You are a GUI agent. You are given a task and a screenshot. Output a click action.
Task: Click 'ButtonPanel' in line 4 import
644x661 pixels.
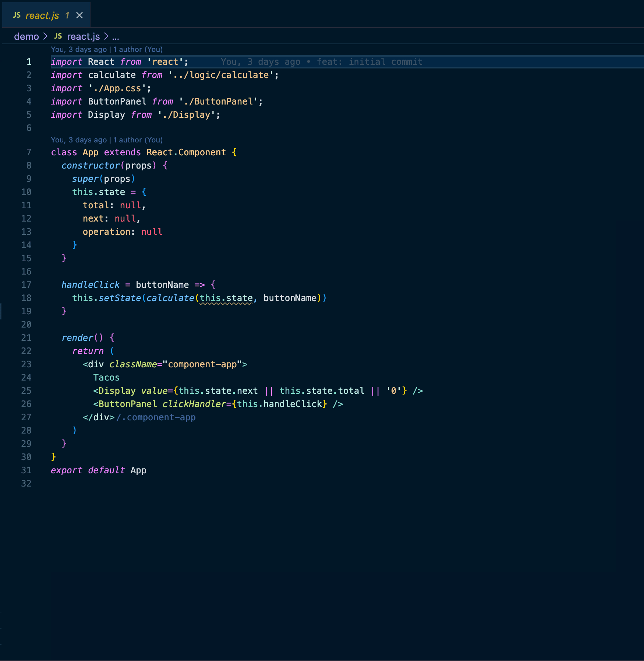117,102
